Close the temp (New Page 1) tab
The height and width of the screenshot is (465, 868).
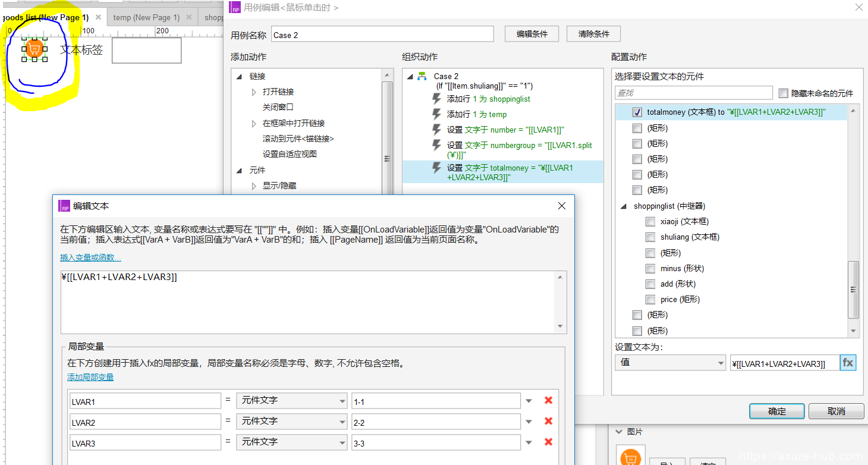tap(189, 17)
